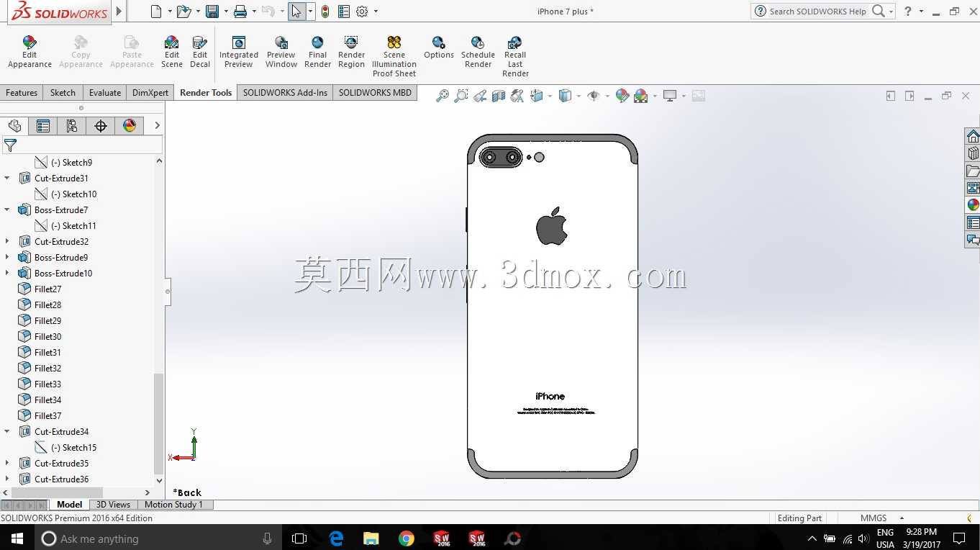Launch Integrated Preview

pos(239,52)
